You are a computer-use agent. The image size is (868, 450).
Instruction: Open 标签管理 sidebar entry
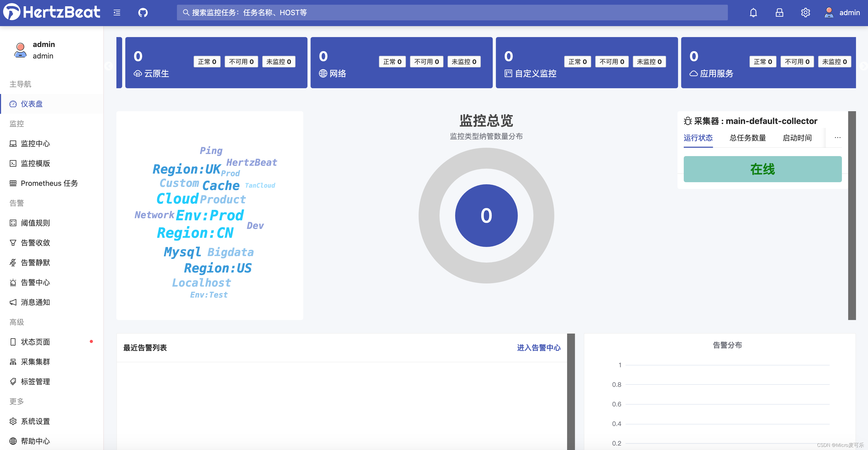tap(35, 382)
